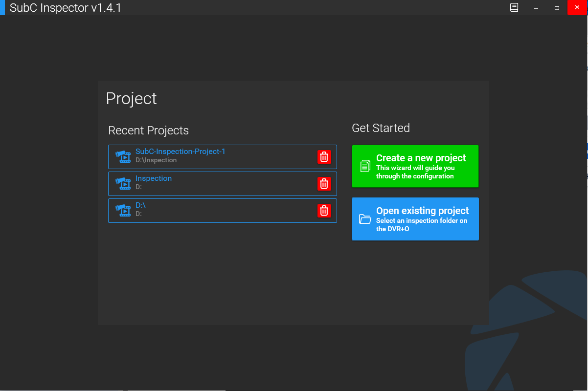
Task: Start the Create a new project wizard
Action: click(421, 158)
